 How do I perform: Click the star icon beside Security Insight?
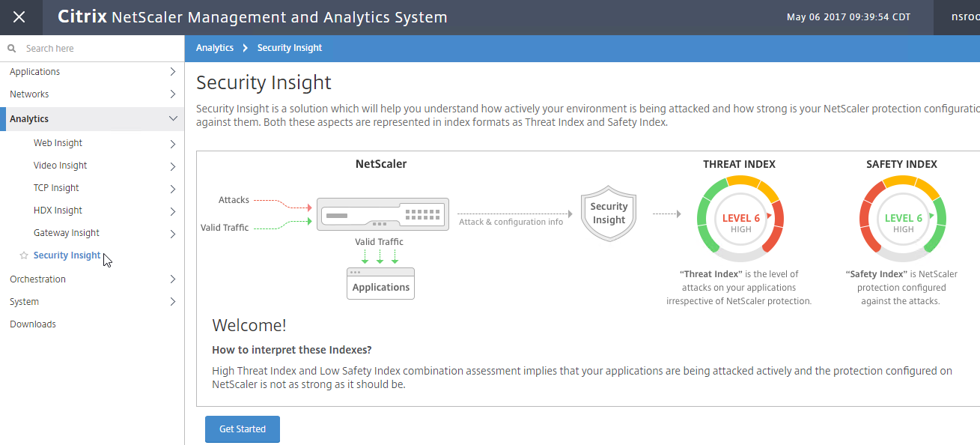24,255
